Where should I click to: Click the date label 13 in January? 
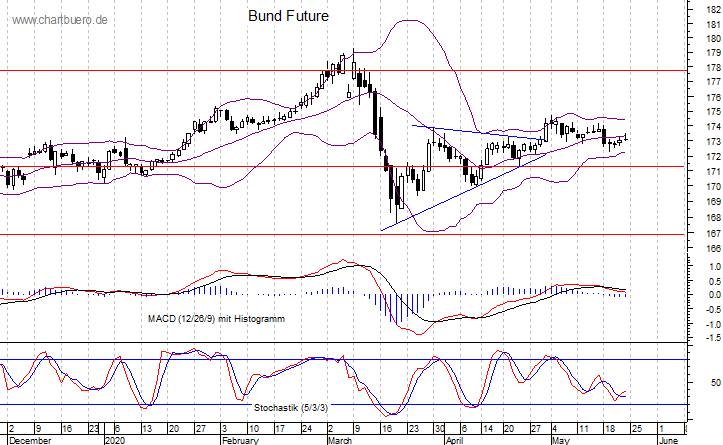point(147,429)
